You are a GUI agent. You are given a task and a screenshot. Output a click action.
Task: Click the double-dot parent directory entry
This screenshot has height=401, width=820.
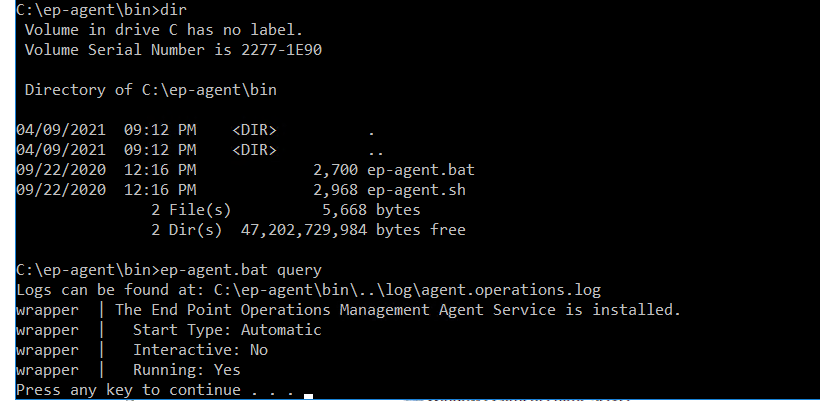point(376,150)
